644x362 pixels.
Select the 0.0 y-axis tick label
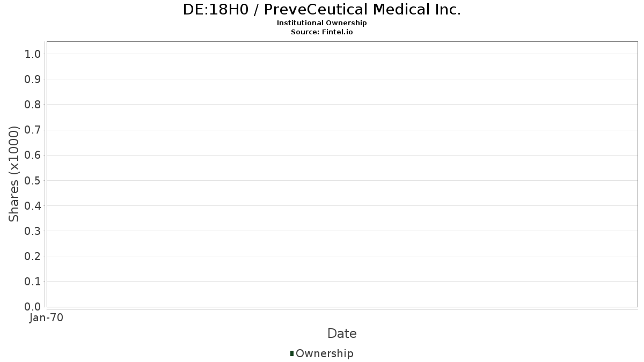33,307
